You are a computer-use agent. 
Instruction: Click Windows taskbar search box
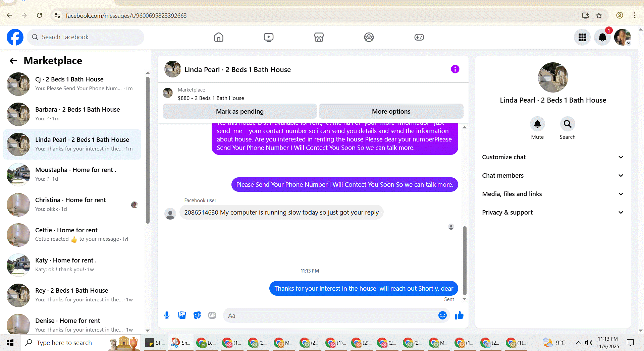[80, 343]
